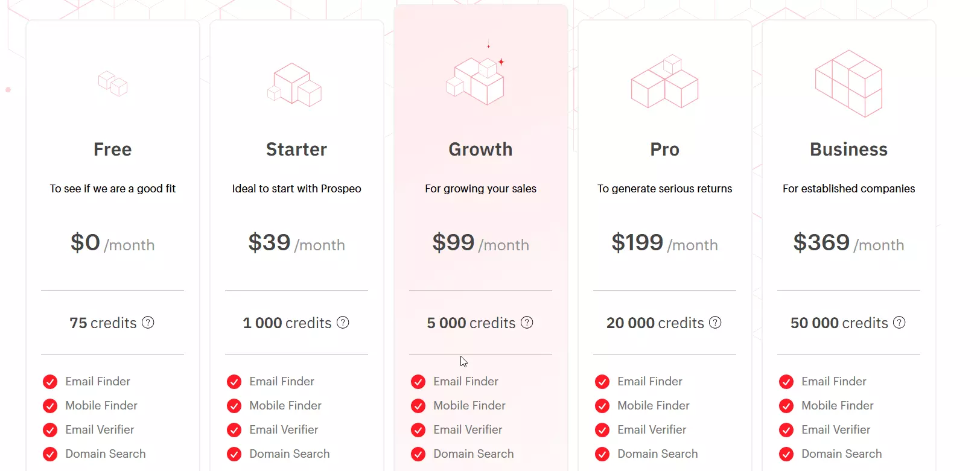980x471 pixels.
Task: Click Domain Search under Pro plan
Action: (658, 454)
